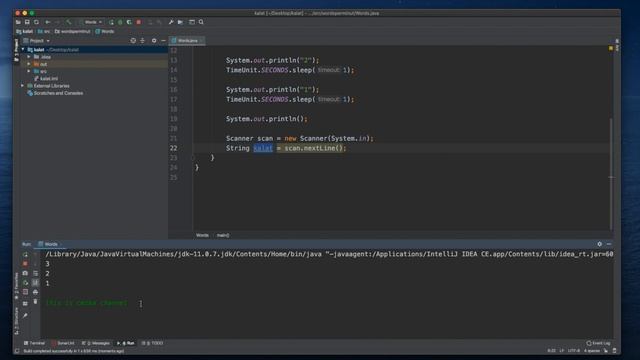Click the kalat breadcrumb

(25, 31)
